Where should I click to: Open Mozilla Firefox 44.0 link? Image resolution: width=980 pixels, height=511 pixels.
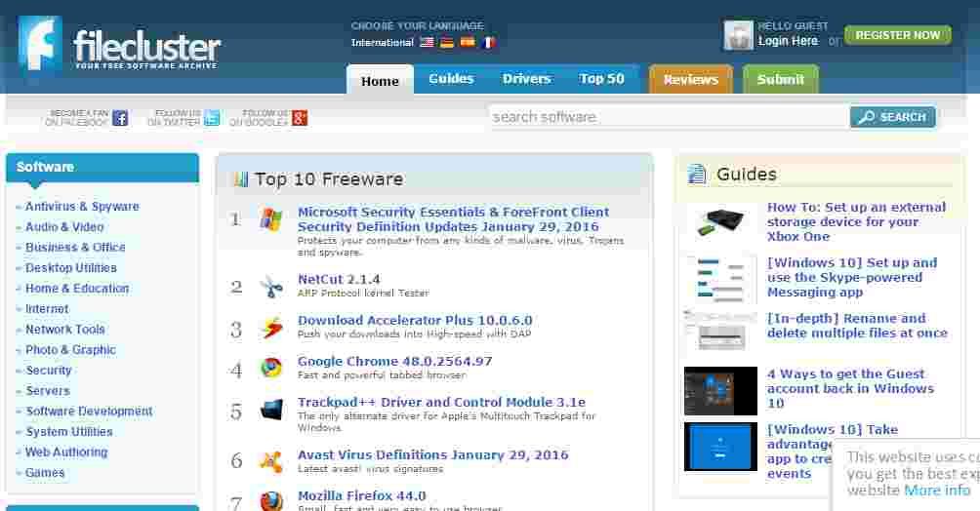coord(362,496)
